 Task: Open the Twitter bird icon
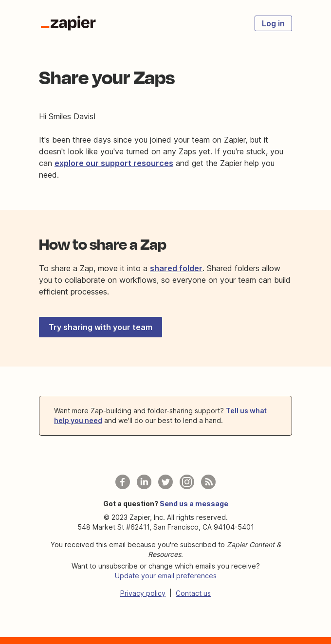click(165, 482)
